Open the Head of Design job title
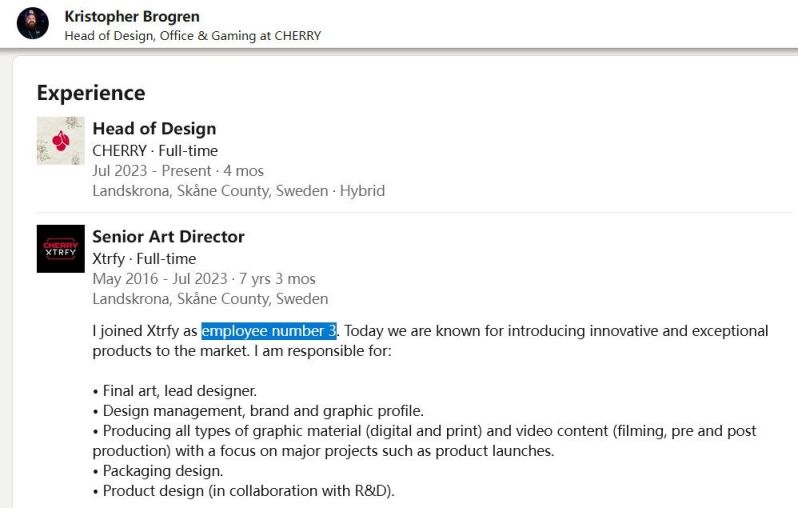The image size is (798, 508). pyautogui.click(x=154, y=128)
